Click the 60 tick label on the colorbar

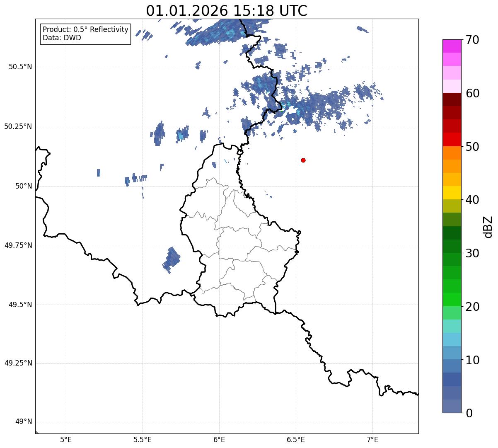click(x=472, y=93)
